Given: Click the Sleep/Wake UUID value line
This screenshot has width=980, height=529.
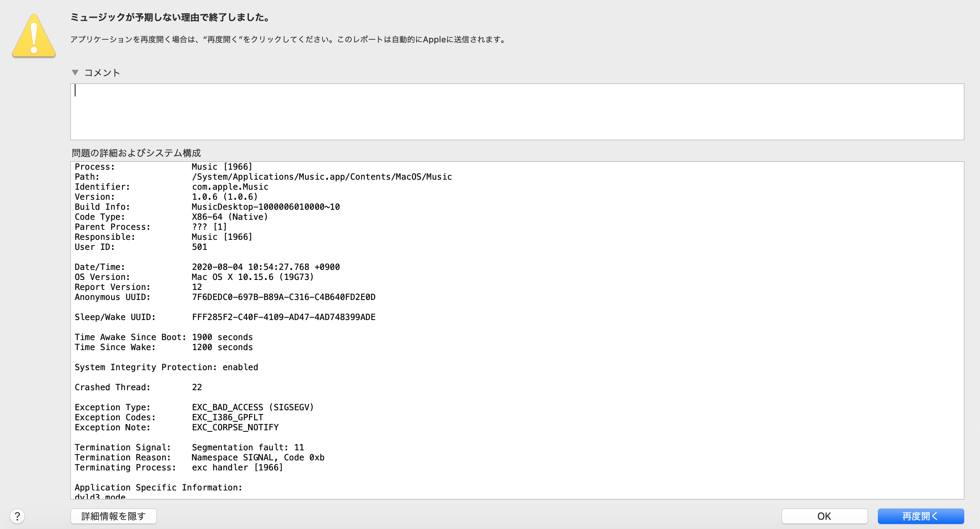Looking at the screenshot, I should click(284, 317).
